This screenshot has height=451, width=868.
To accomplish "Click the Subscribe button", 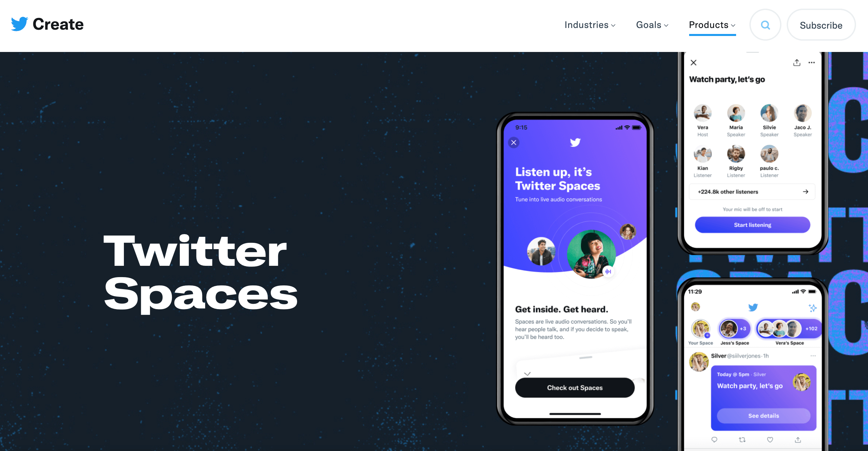I will coord(821,25).
